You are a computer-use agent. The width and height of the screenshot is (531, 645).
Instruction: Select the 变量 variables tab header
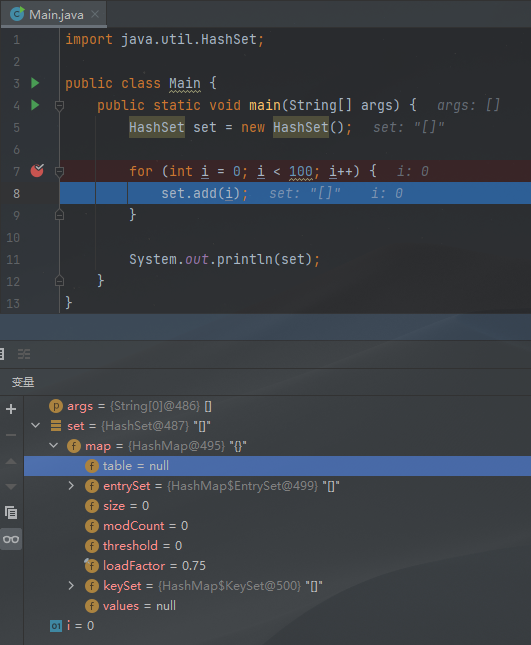click(x=23, y=382)
